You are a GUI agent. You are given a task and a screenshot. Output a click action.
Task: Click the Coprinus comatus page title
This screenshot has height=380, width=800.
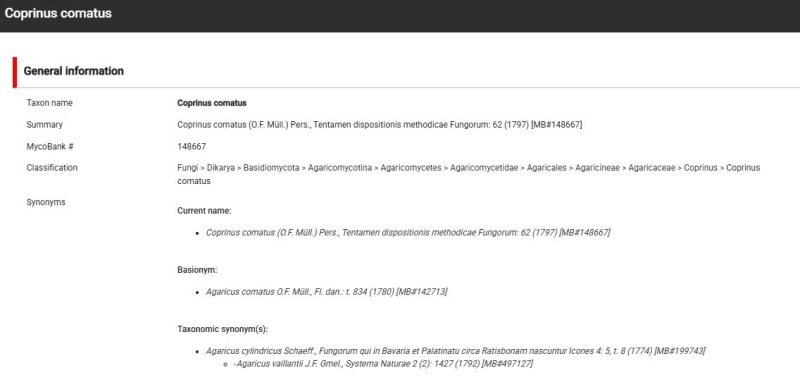click(58, 13)
